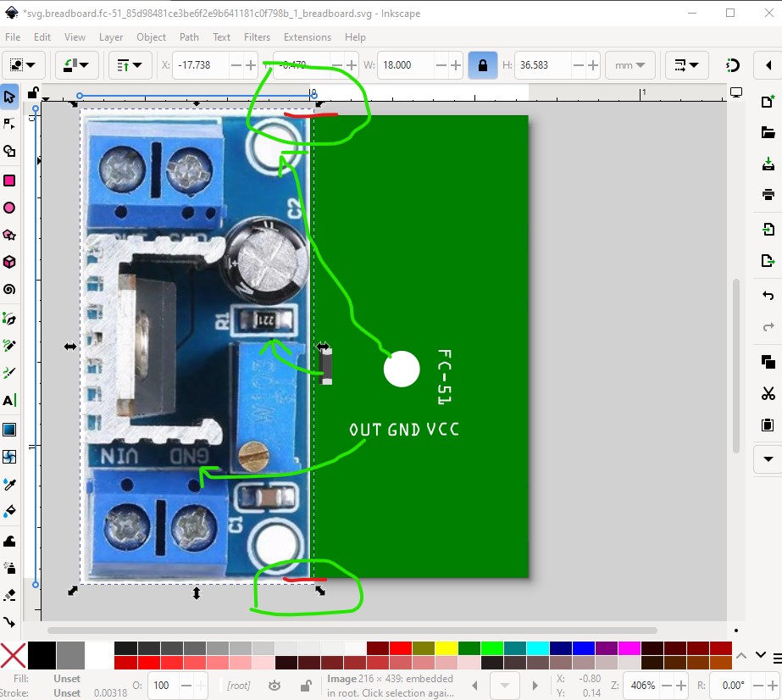Click the plus button beside X field
The width and height of the screenshot is (782, 700).
251,65
